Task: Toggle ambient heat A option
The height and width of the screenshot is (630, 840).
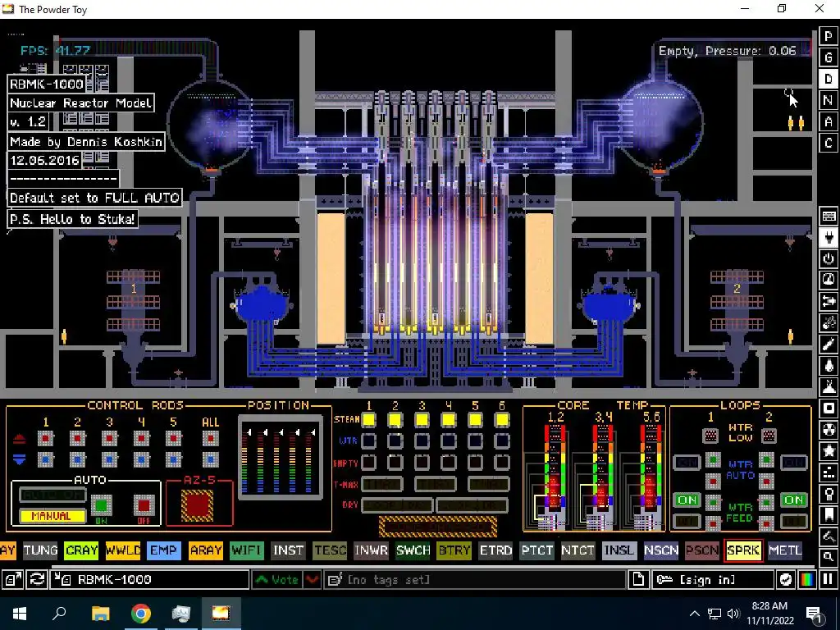Action: point(829,121)
